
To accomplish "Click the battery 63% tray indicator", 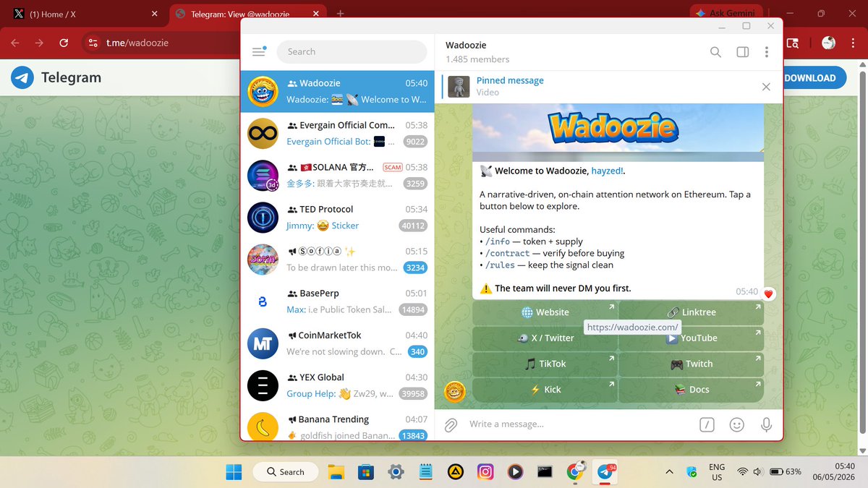I will pyautogui.click(x=786, y=472).
